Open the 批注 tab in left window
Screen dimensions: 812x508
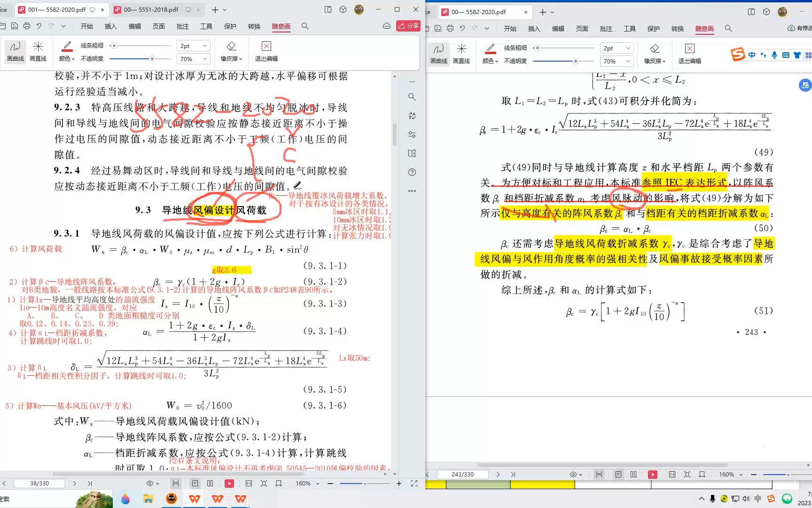coord(182,26)
